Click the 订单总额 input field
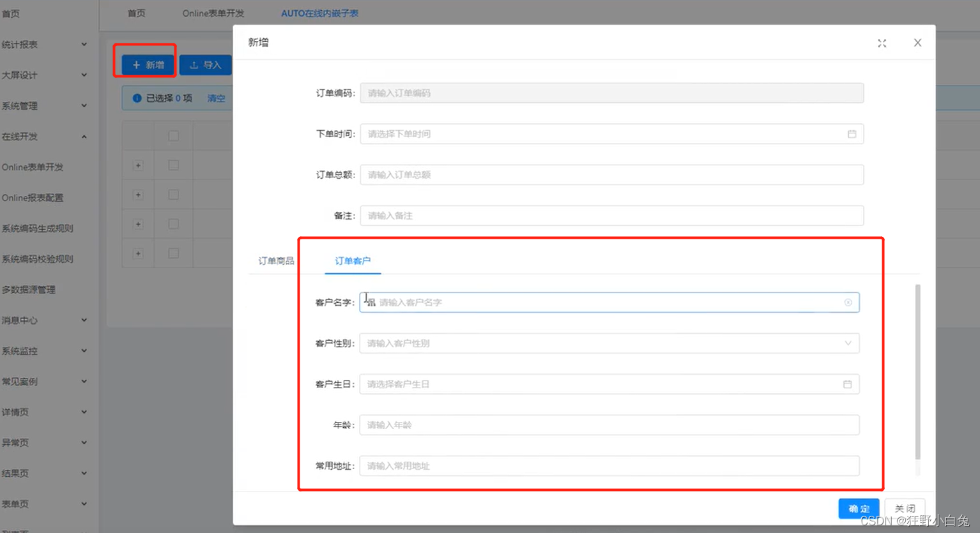The image size is (980, 533). [612, 175]
